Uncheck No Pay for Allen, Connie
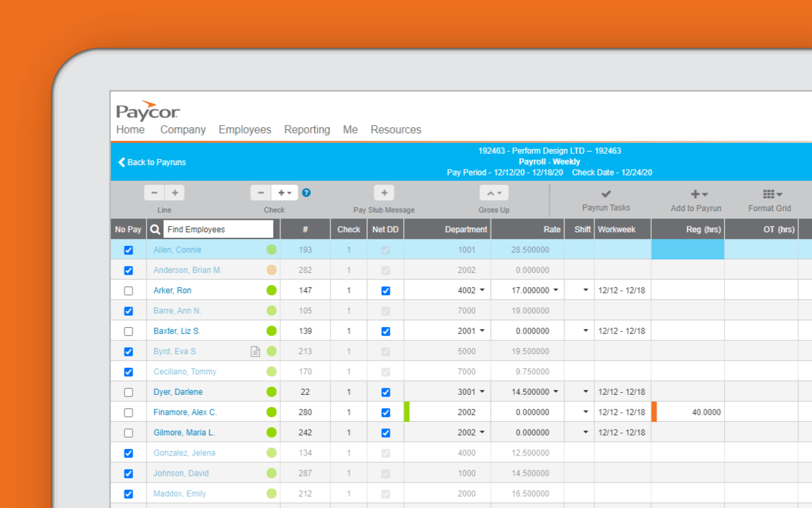Screen dimensions: 812x508 [128, 250]
